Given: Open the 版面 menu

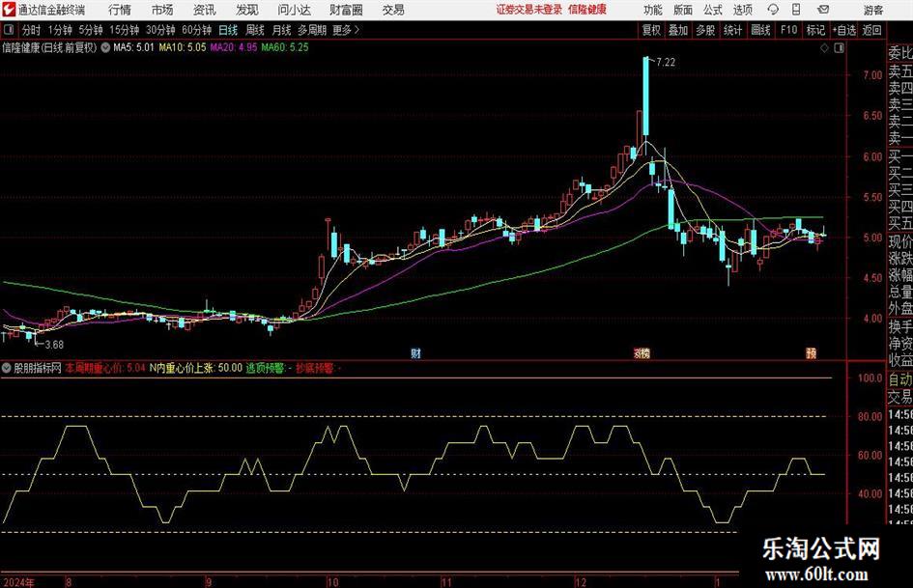Looking at the screenshot, I should coord(682,10).
